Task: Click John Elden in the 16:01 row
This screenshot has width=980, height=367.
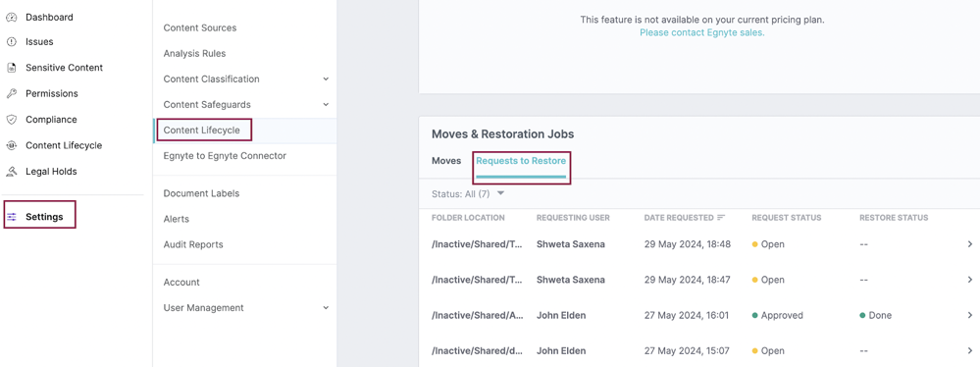Action: (560, 316)
